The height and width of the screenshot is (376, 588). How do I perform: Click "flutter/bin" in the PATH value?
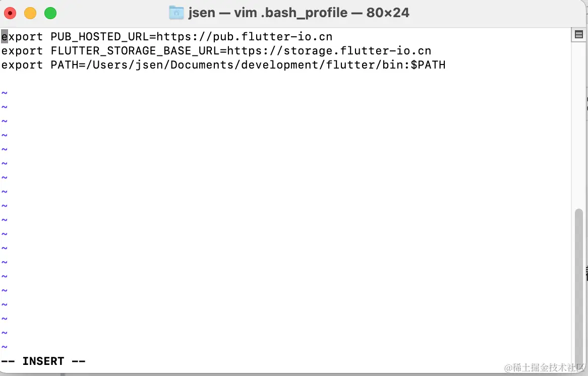(368, 65)
